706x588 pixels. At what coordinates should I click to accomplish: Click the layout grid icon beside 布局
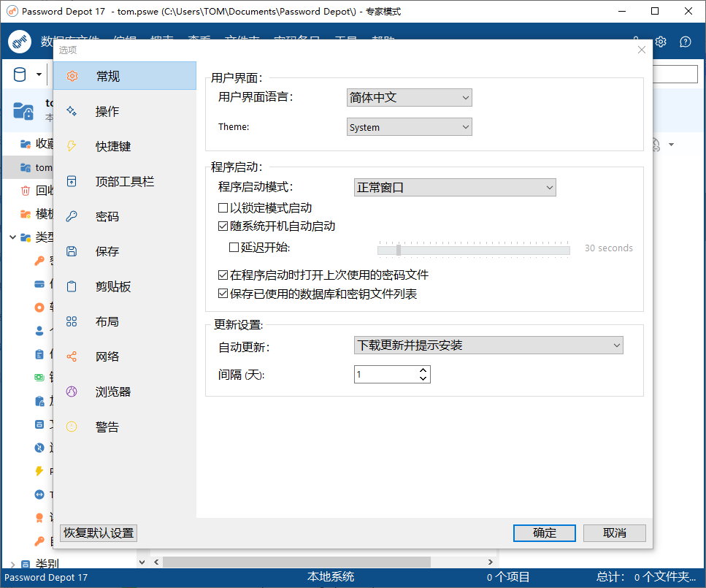(72, 321)
